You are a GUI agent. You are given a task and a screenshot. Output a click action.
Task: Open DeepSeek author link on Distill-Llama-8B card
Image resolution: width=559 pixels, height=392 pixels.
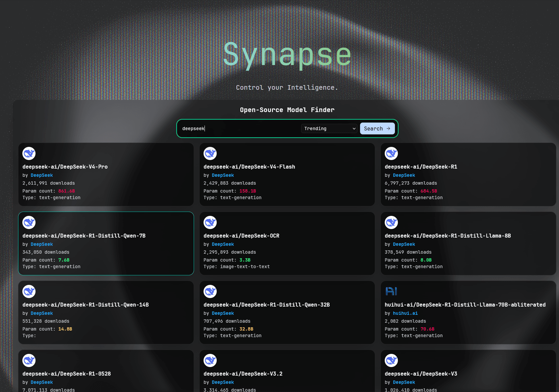coord(404,244)
